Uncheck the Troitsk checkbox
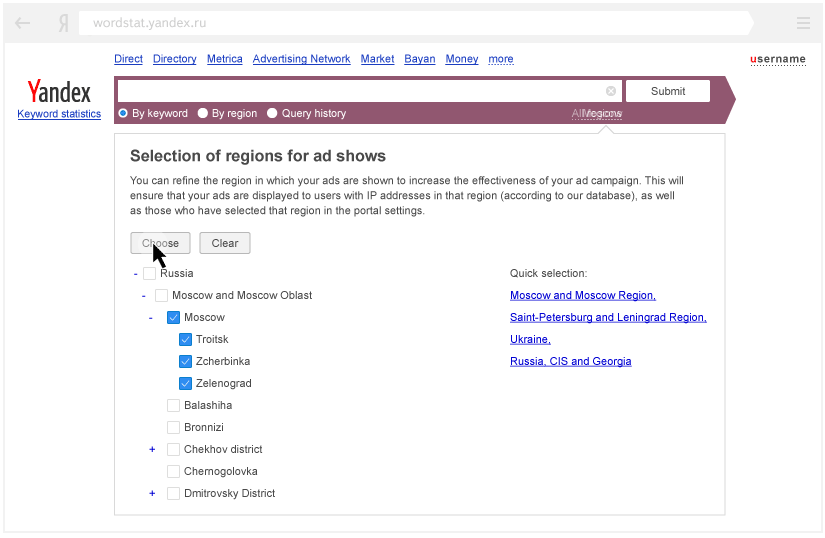 (185, 340)
